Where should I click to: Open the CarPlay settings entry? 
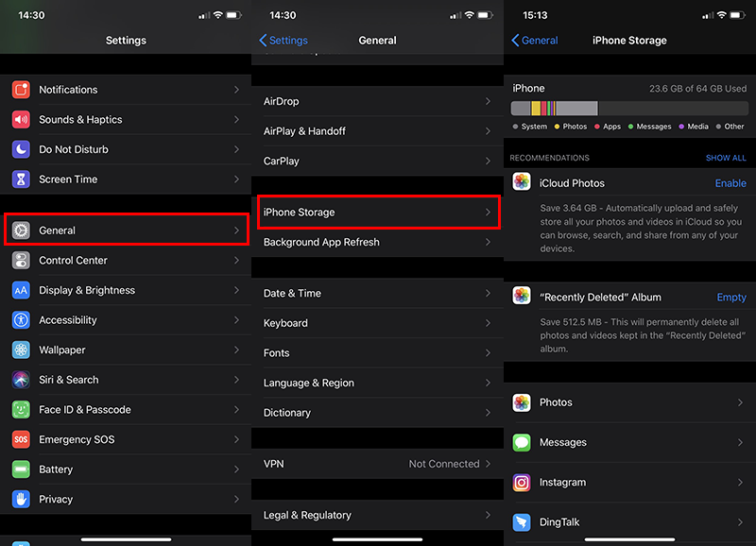tap(378, 161)
